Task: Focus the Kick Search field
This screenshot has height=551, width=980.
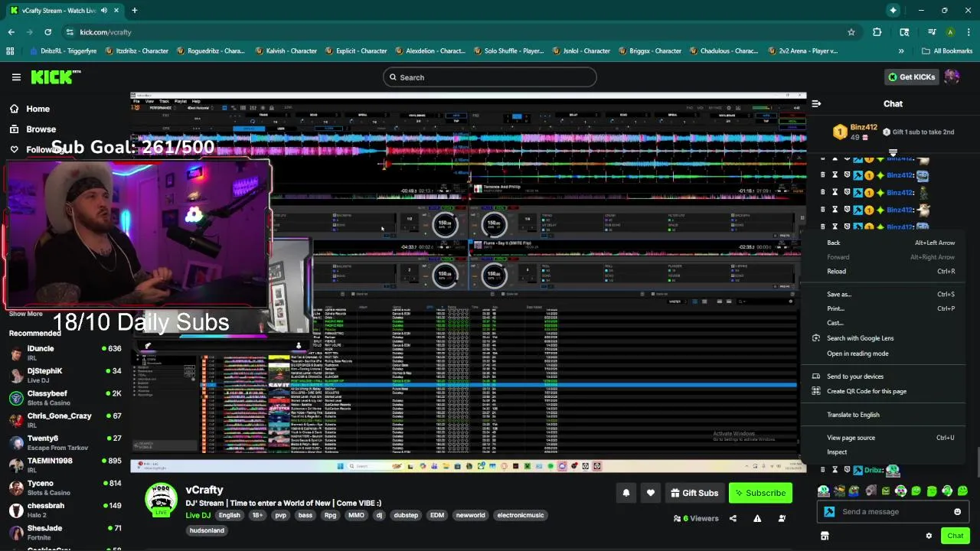Action: click(490, 77)
